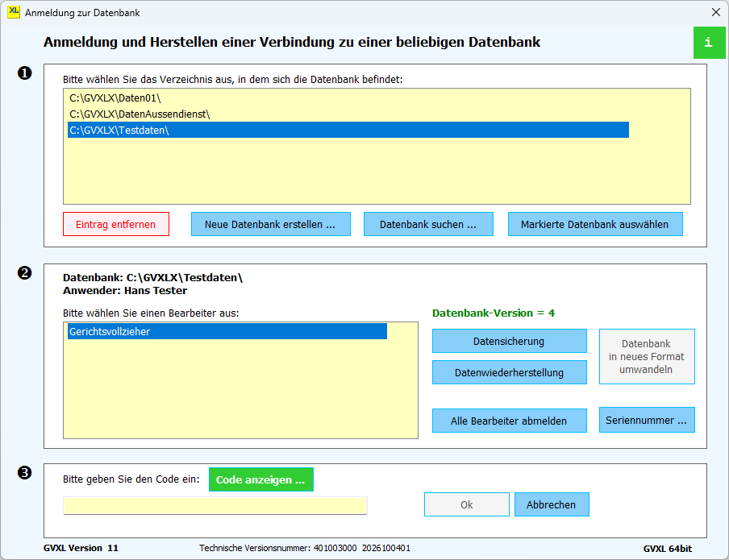
Task: Click Alle Bearbeiter abmelden button
Action: point(509,421)
